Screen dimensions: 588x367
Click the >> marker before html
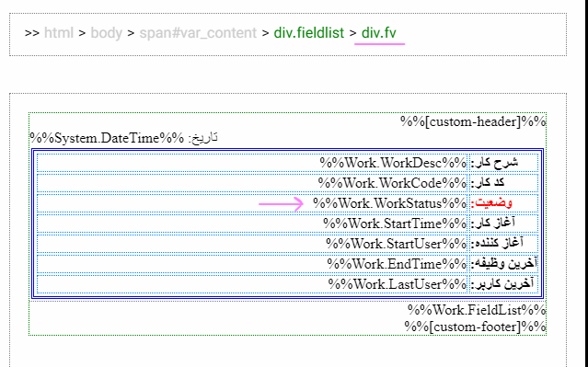(32, 33)
